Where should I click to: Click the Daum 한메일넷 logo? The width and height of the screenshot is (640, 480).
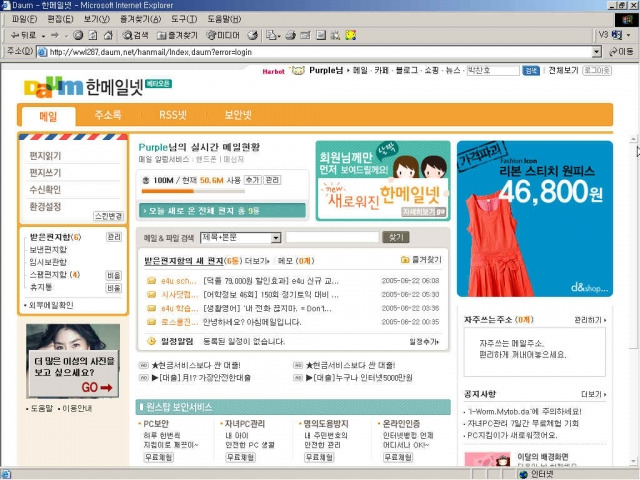(x=84, y=87)
